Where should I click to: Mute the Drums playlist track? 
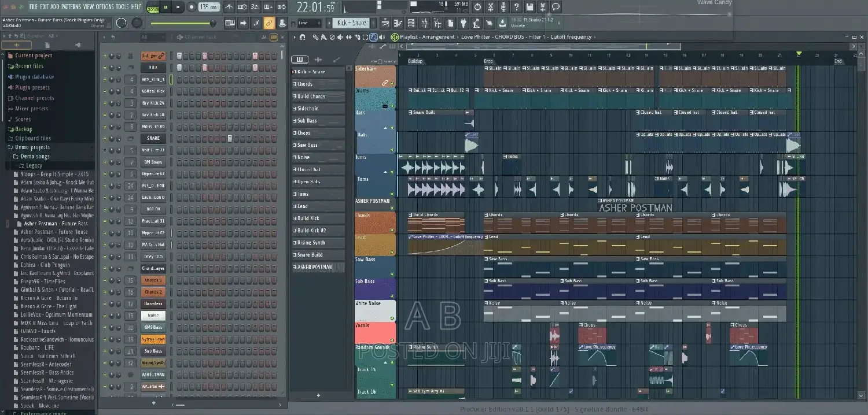[x=392, y=106]
